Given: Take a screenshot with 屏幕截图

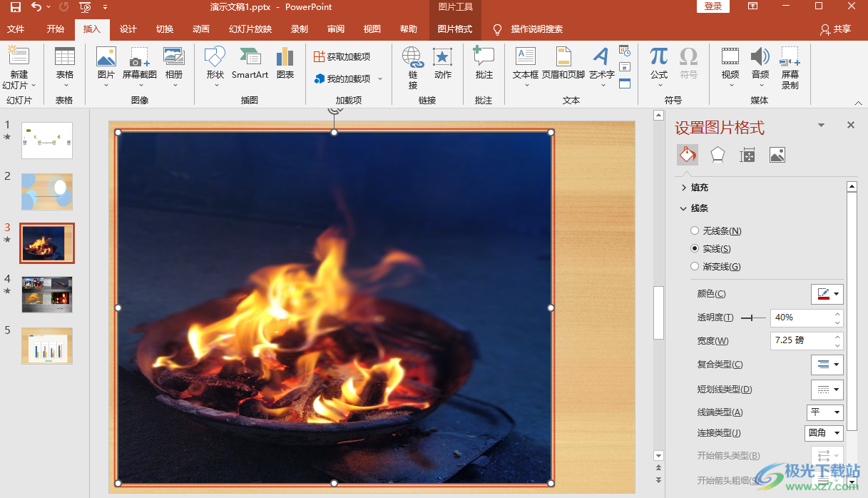Looking at the screenshot, I should (x=140, y=68).
